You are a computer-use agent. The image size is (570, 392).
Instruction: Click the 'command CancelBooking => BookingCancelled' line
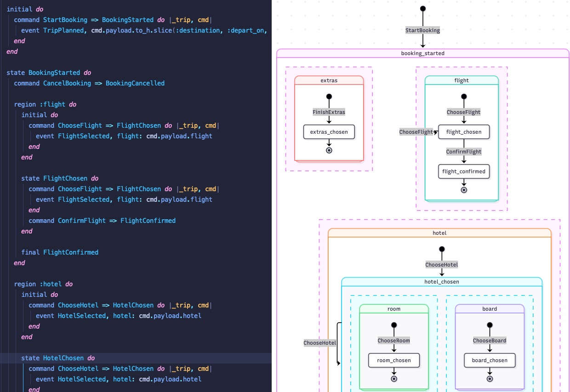coord(89,83)
